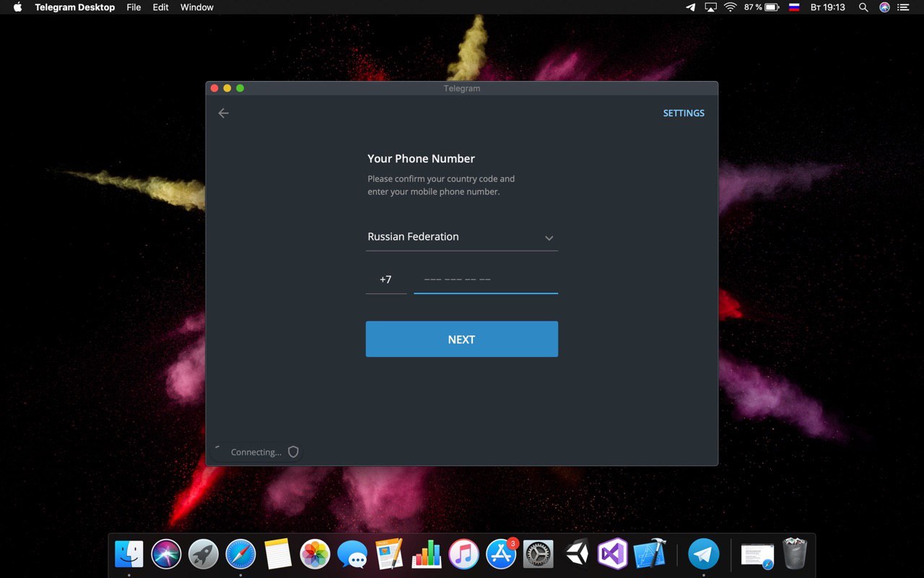The width and height of the screenshot is (924, 578).
Task: Open Notification Center list icon
Action: click(905, 7)
